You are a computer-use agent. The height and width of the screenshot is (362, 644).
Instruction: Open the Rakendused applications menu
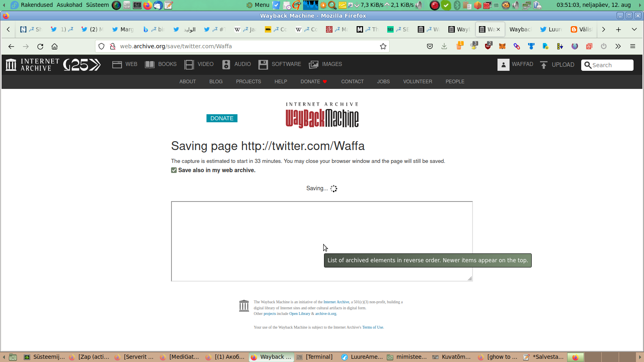click(37, 5)
